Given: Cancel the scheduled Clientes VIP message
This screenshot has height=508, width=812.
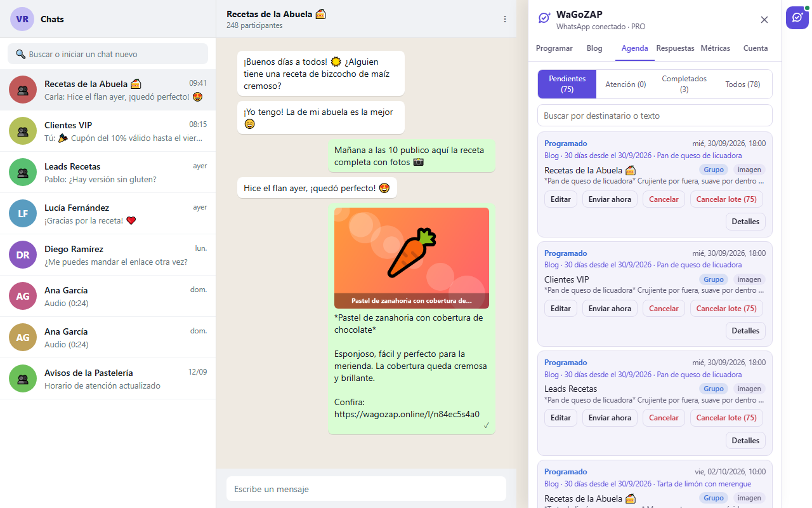Looking at the screenshot, I should 664,309.
